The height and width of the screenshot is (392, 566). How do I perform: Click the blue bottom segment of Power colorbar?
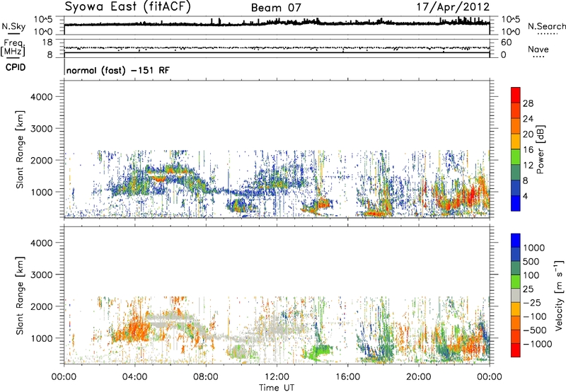(x=516, y=203)
